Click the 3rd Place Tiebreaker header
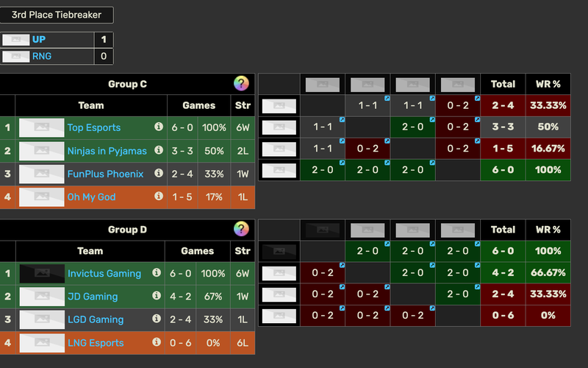Image resolution: width=588 pixels, height=368 pixels. [57, 15]
